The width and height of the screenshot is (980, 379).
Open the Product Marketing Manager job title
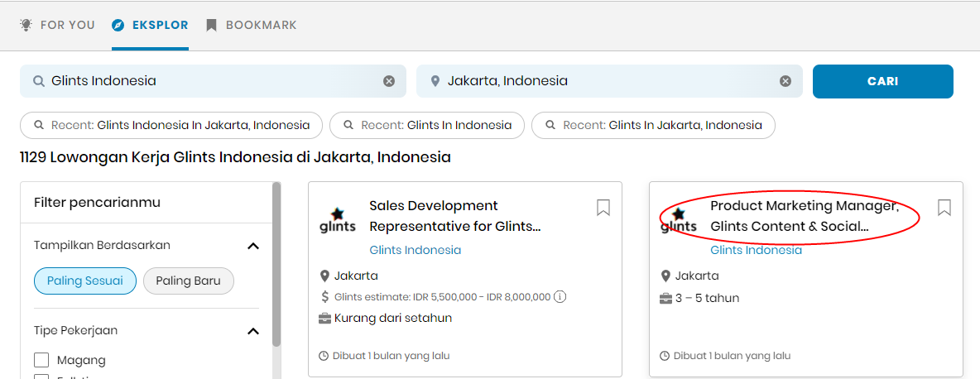point(805,216)
